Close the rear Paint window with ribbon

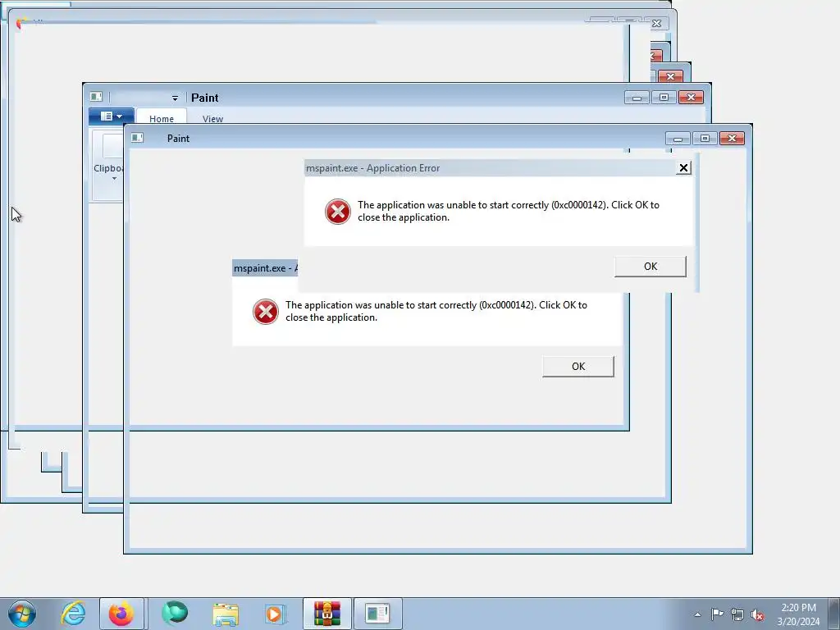point(691,98)
